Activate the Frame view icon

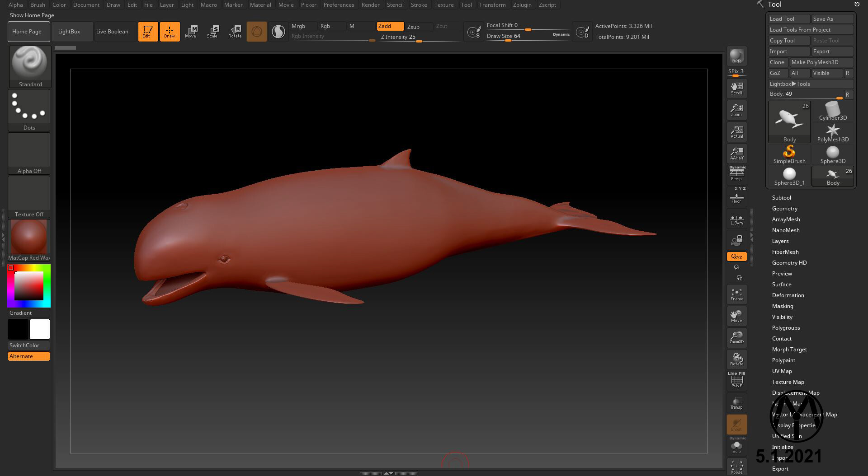(x=736, y=294)
